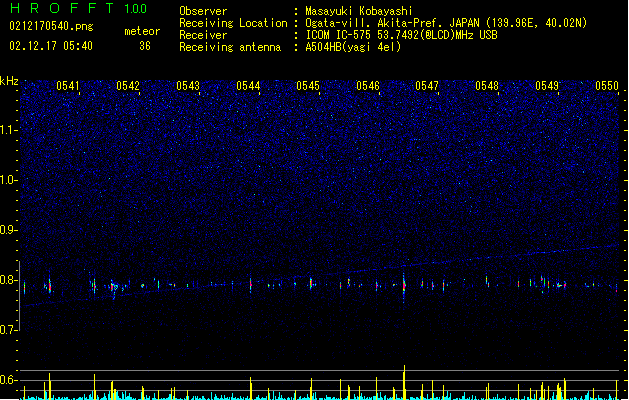Click the 'Receiver' field label
This screenshot has height=400, width=629.
[x=203, y=35]
